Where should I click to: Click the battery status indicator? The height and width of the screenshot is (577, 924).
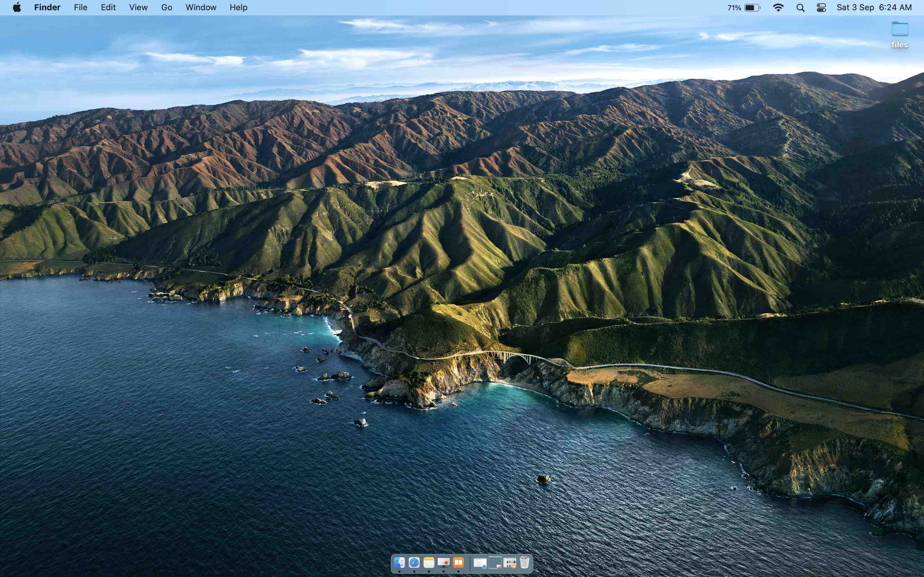(751, 8)
